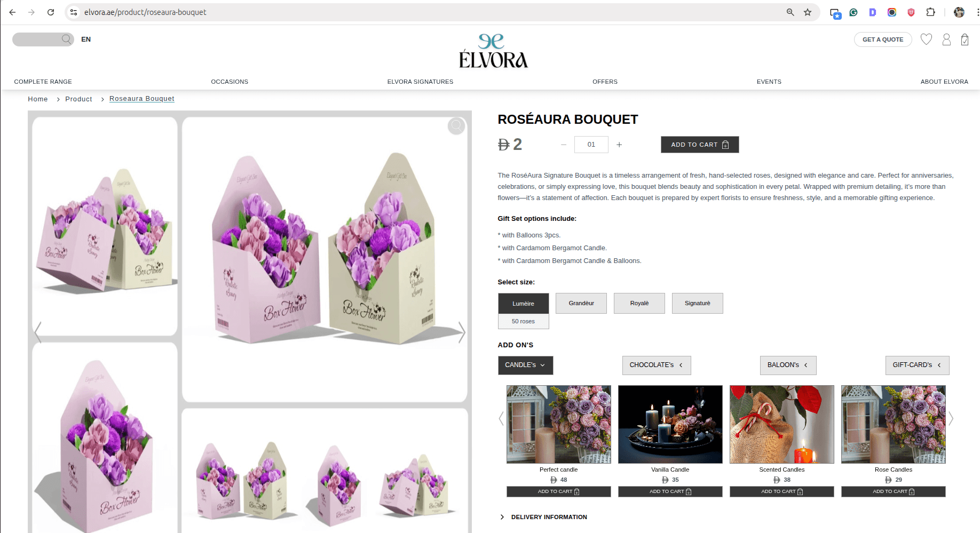Add Roséaura Bouquet to cart

700,145
